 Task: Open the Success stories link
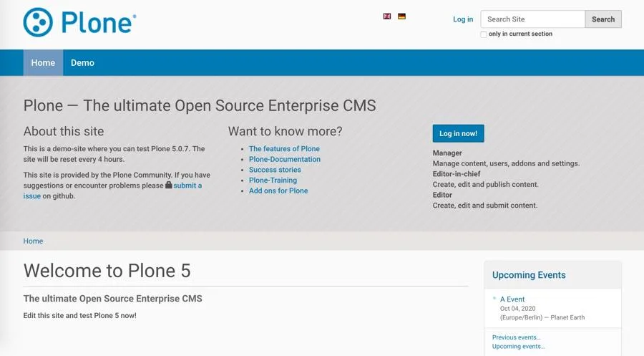click(x=275, y=170)
